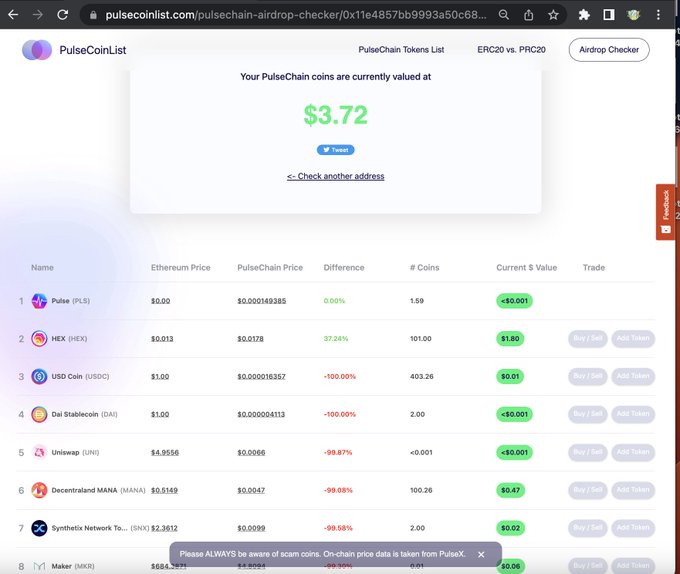Click the Dai Stablecoin icon
This screenshot has height=574, width=680.
pyautogui.click(x=39, y=414)
